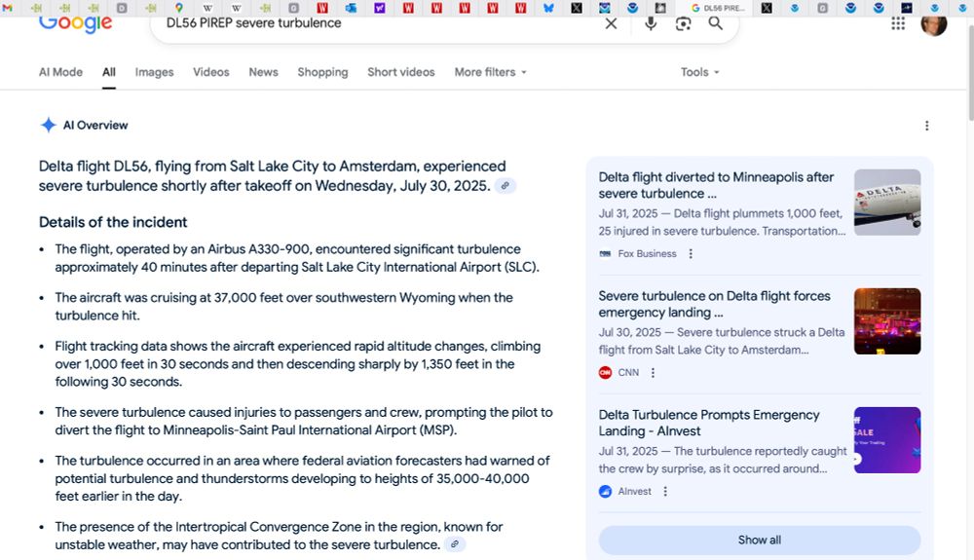Click the AInvest purple thumbnail

point(887,440)
